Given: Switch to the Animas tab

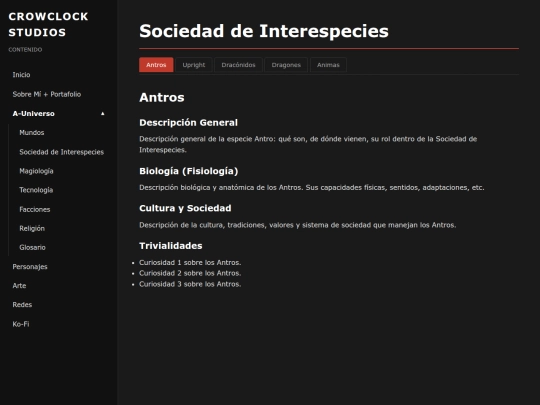Looking at the screenshot, I should (x=328, y=65).
